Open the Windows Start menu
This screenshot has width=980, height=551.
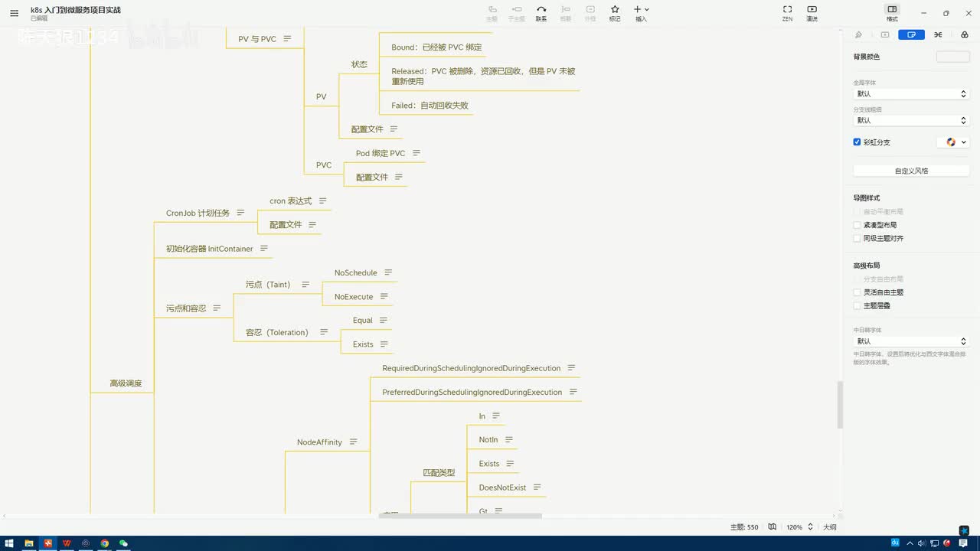tap(9, 543)
